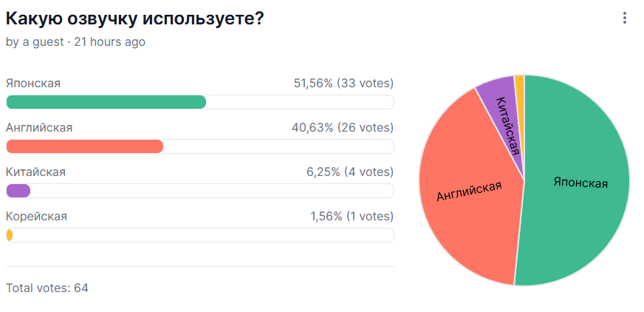Viewport: 644px width, 312px height.
Task: Click the poll title 'Какую озвучку используете?'
Action: (135, 19)
